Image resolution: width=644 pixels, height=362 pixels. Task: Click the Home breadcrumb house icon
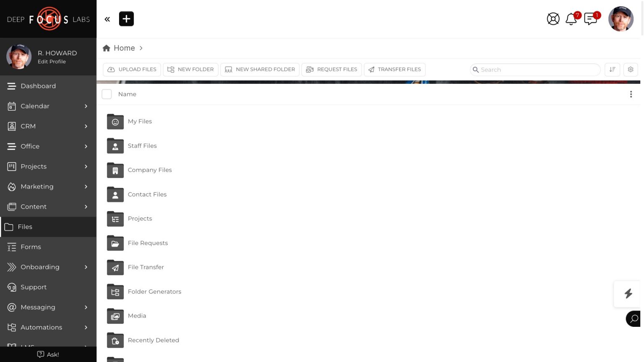click(x=106, y=48)
